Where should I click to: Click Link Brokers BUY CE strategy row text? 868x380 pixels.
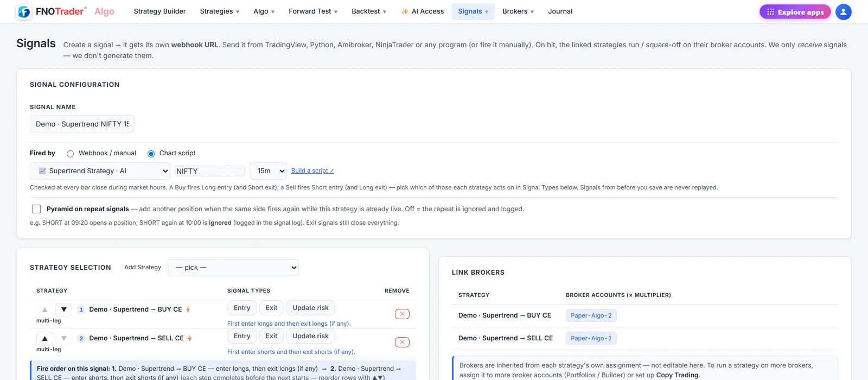point(505,315)
